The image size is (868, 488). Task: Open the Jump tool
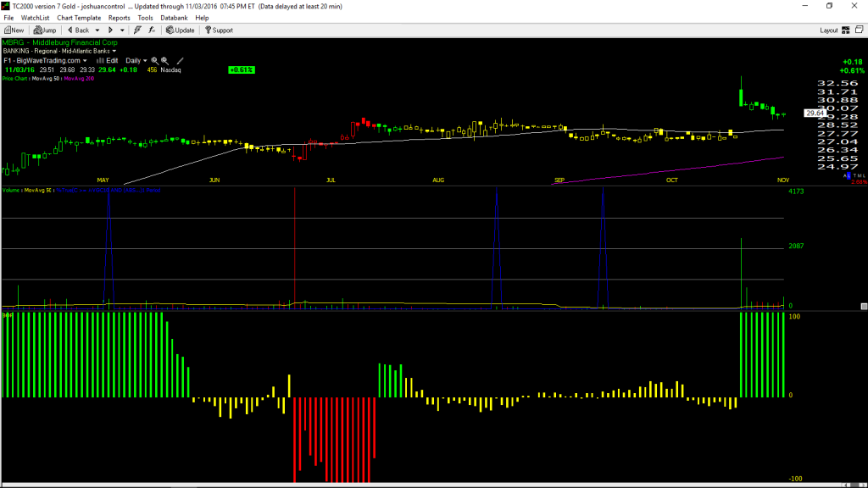click(x=45, y=30)
